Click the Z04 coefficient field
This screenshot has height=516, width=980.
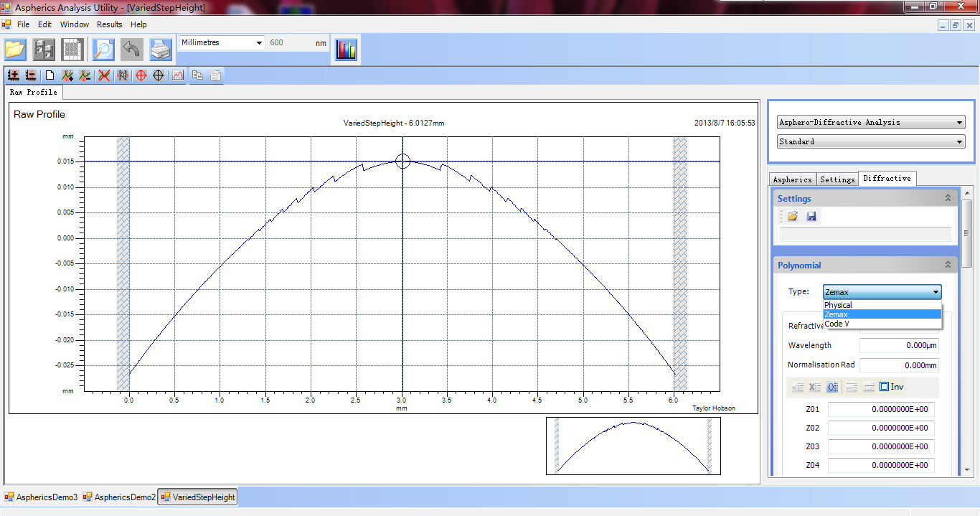click(x=881, y=465)
